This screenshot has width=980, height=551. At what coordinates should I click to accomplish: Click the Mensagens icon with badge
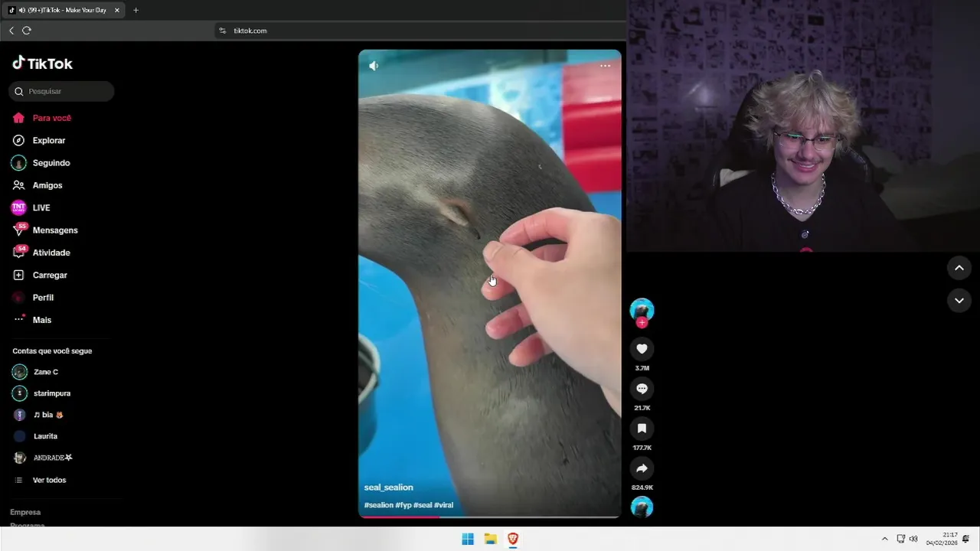pos(19,230)
